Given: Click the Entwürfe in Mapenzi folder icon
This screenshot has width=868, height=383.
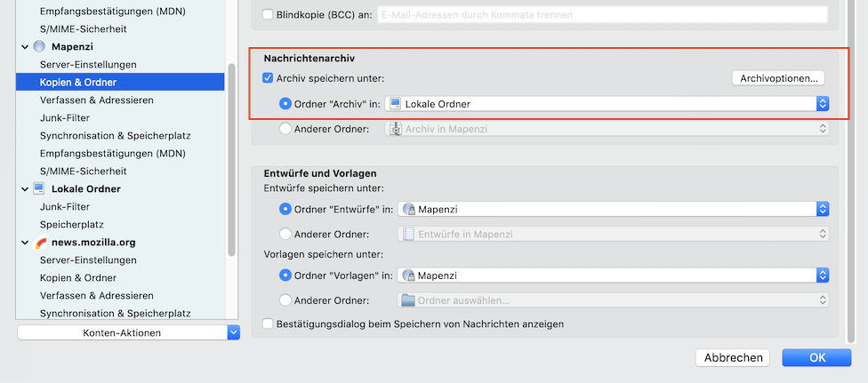Looking at the screenshot, I should pyautogui.click(x=409, y=234).
